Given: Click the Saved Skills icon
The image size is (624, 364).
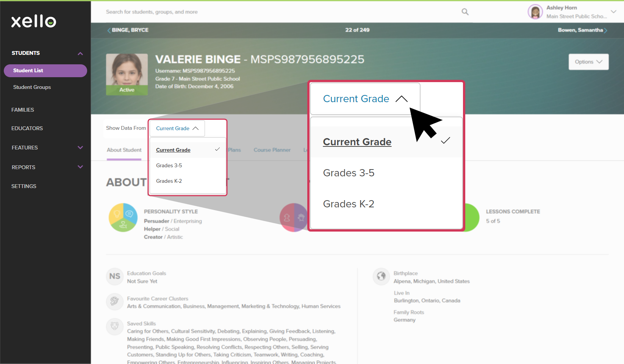Looking at the screenshot, I should tap(115, 326).
